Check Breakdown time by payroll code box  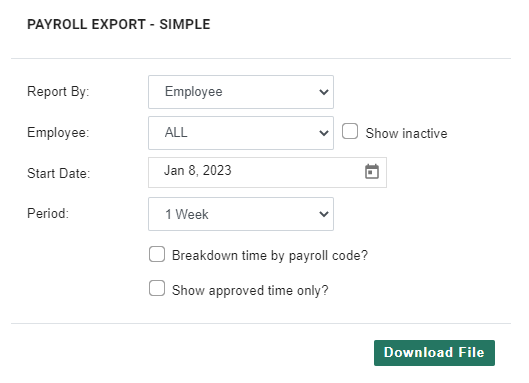coord(157,254)
